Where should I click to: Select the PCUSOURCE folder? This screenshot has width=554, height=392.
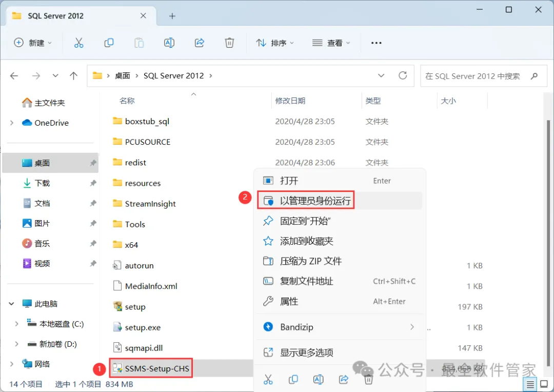[x=148, y=142]
